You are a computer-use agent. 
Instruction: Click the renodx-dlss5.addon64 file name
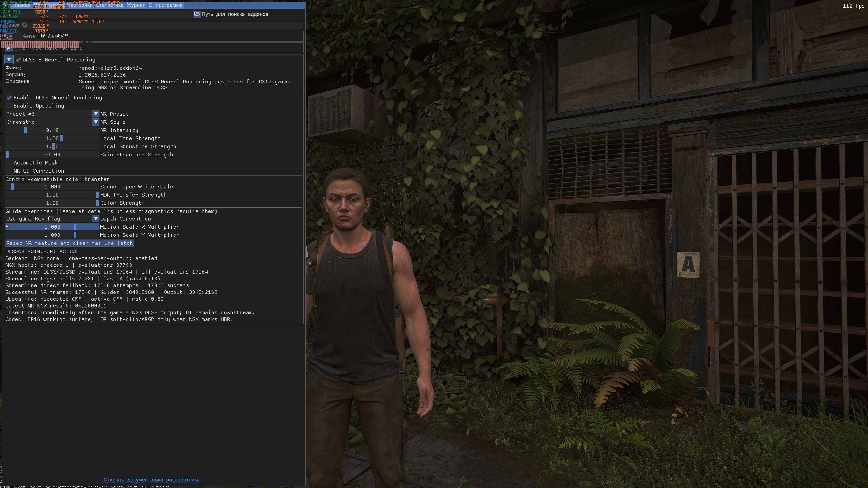[110, 68]
